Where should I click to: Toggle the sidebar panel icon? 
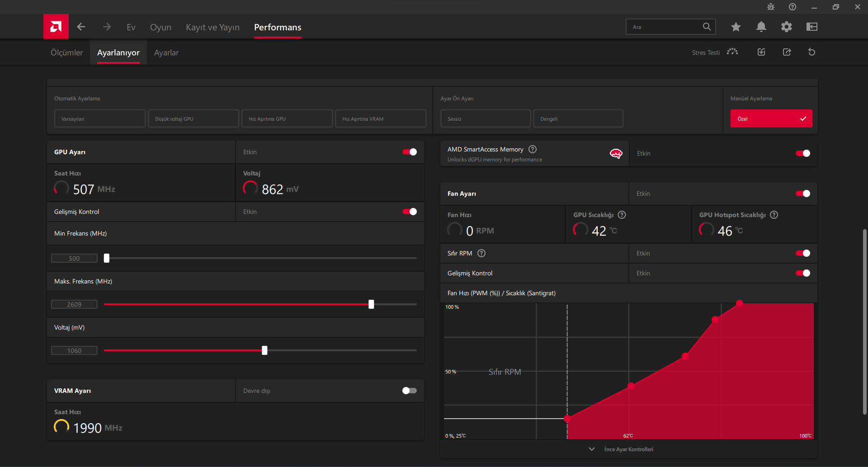coord(812,27)
